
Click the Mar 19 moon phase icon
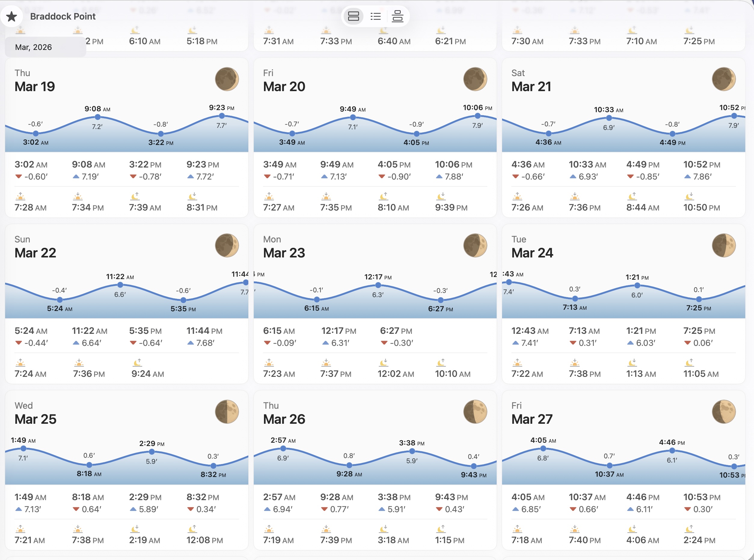[227, 79]
